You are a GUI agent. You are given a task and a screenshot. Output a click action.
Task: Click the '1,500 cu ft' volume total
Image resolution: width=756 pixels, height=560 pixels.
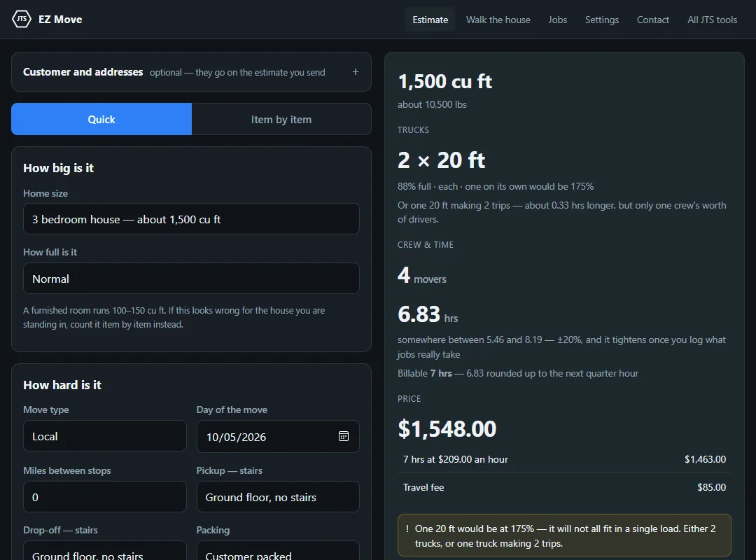coord(444,81)
